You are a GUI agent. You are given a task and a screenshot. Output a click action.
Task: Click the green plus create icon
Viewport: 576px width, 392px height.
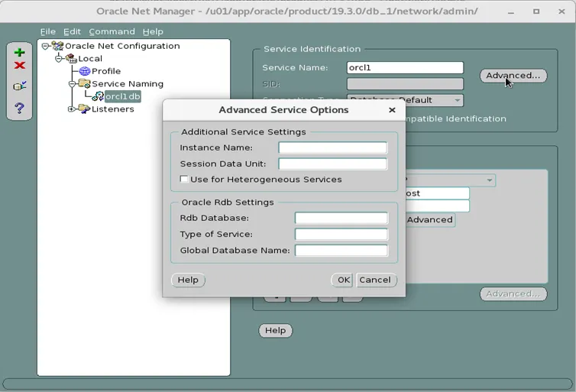point(19,53)
